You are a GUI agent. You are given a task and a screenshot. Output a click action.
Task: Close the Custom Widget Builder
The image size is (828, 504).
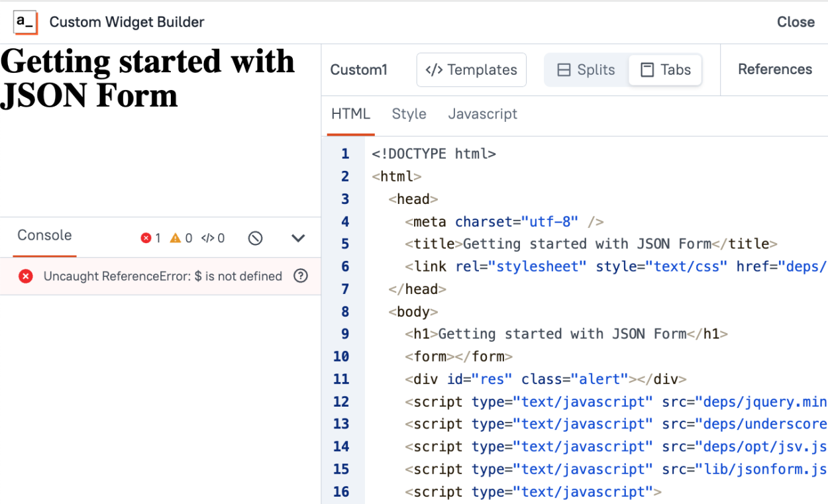[796, 22]
